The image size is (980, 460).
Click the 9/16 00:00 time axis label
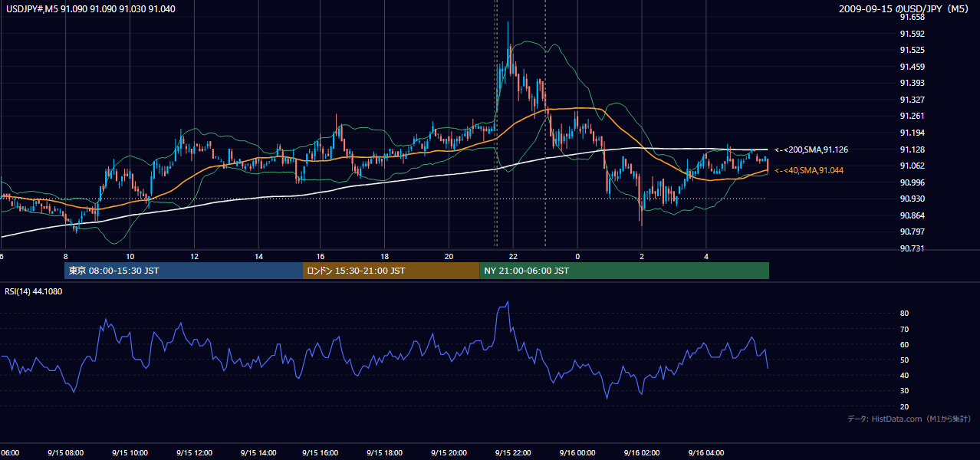coord(577,452)
